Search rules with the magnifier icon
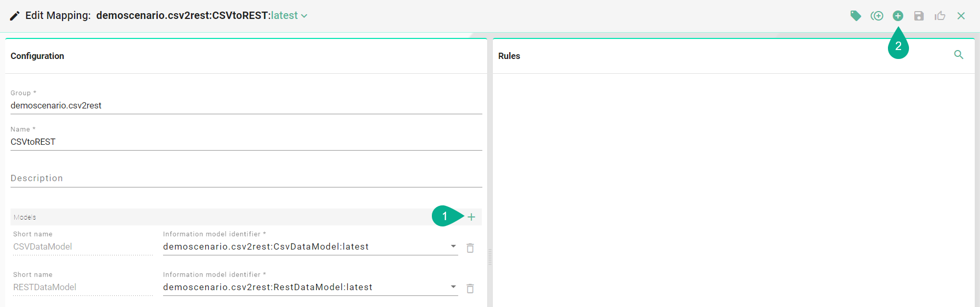Viewport: 980px width, 307px height. (959, 55)
